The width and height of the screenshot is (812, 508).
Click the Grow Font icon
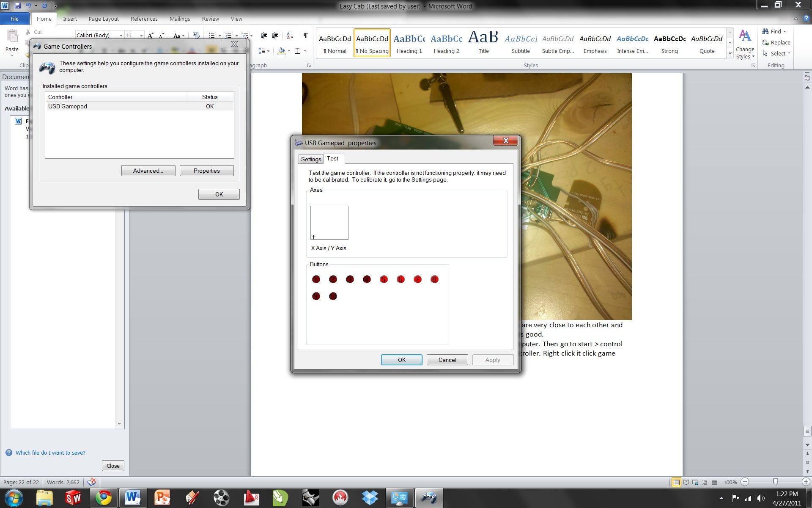click(x=151, y=36)
